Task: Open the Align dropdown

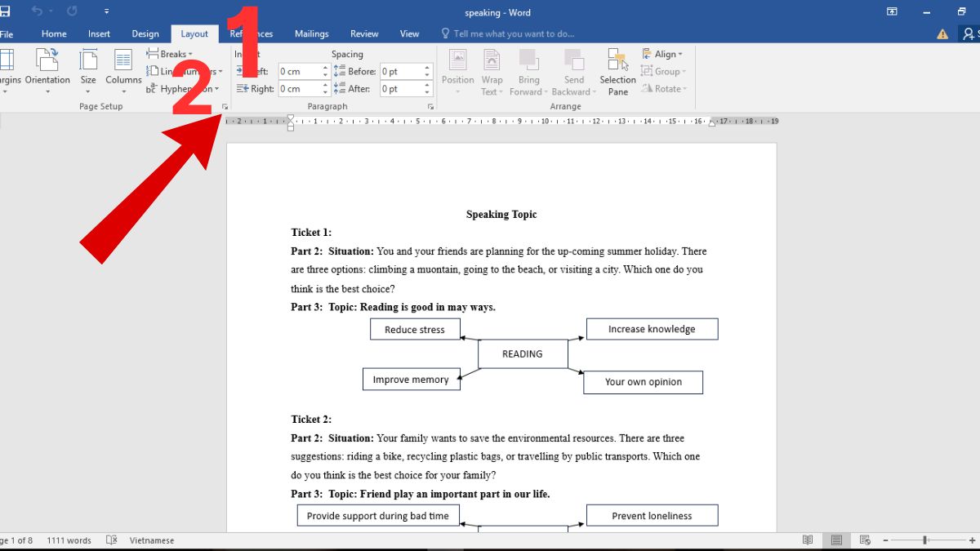Action: (662, 54)
